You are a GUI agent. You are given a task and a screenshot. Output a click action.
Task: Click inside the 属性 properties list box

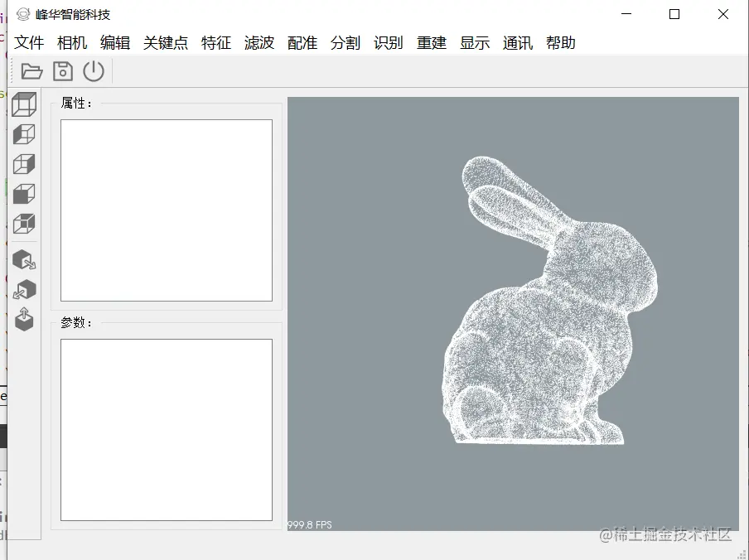(x=167, y=210)
